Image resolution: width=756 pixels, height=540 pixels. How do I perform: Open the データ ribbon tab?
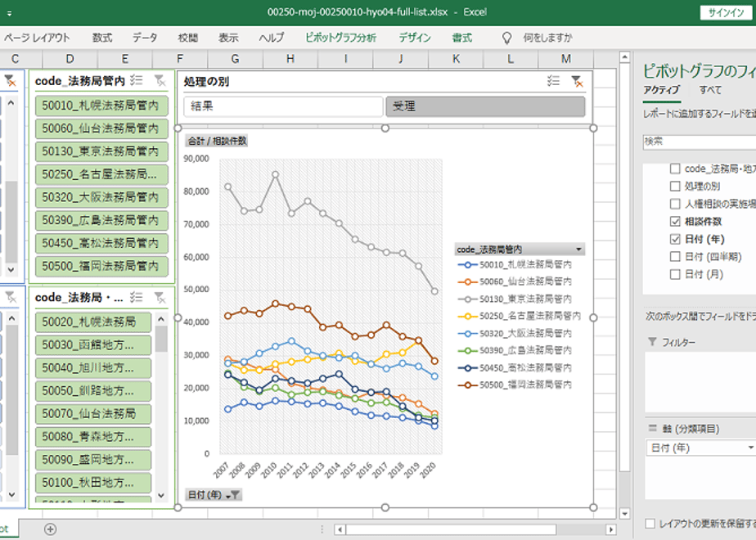point(145,38)
